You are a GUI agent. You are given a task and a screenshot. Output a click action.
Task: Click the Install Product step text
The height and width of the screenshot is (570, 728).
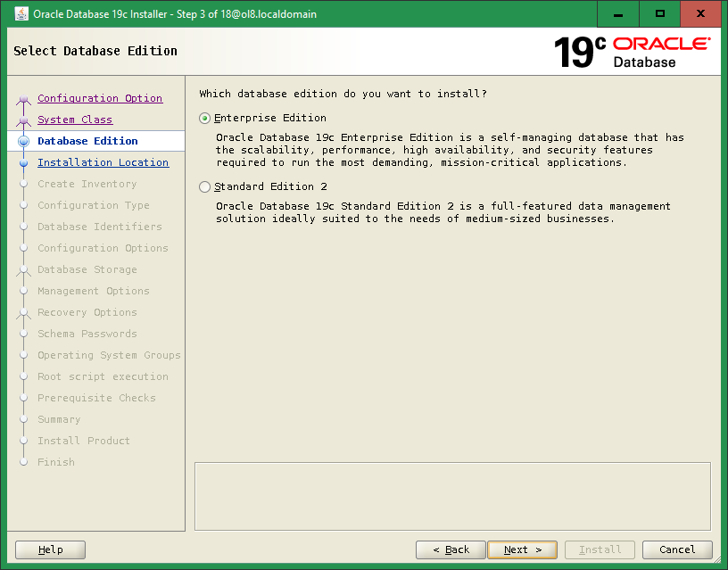[x=84, y=441]
